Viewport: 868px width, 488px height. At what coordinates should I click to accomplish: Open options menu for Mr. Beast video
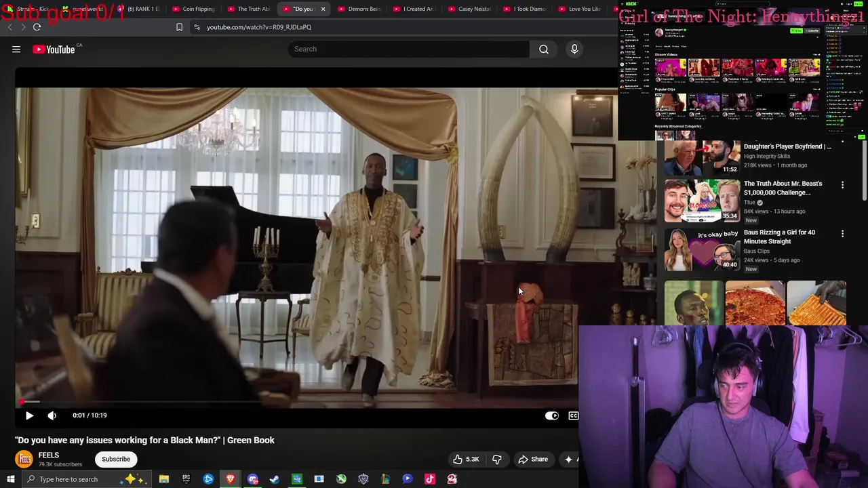point(842,184)
